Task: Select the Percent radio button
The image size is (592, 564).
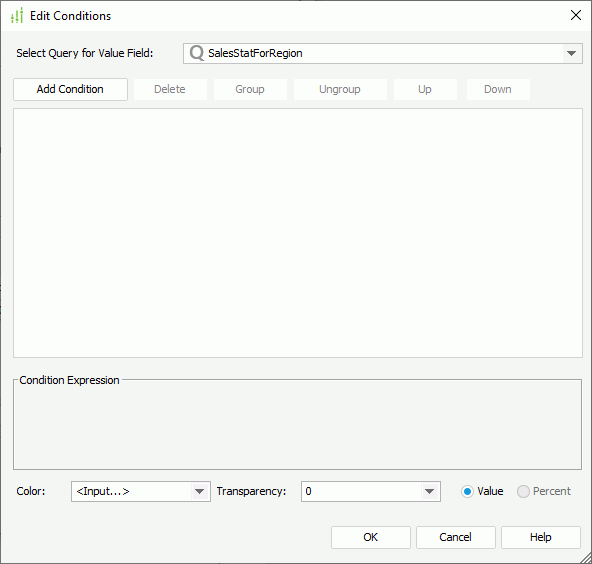Action: tap(523, 492)
